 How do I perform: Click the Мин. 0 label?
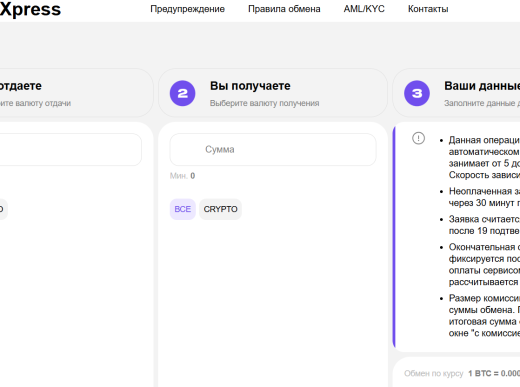click(x=182, y=176)
